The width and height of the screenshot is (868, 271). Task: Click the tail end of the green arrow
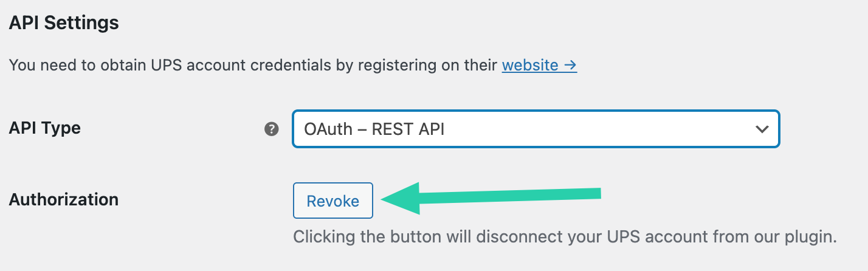click(593, 193)
